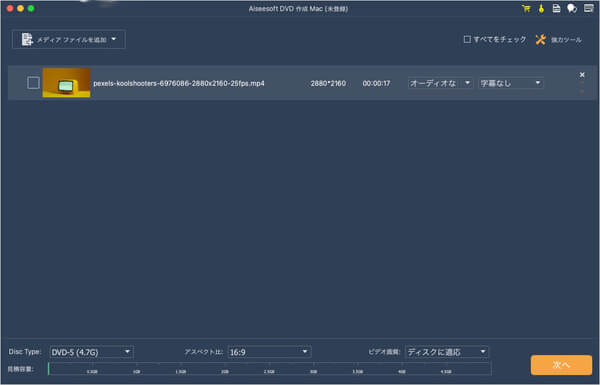Click the estimated capacity bar
This screenshot has height=385, width=600.
[x=270, y=369]
